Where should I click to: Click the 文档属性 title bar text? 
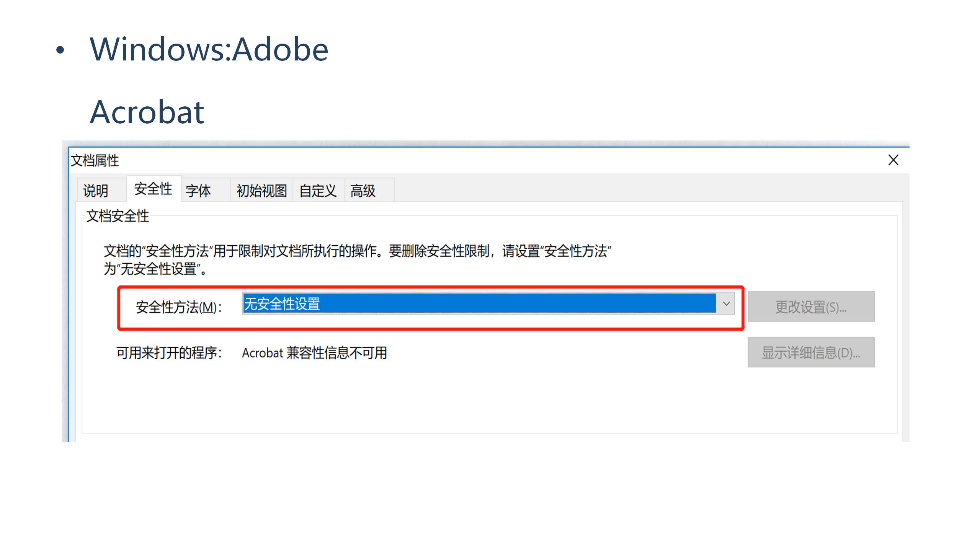pos(95,160)
